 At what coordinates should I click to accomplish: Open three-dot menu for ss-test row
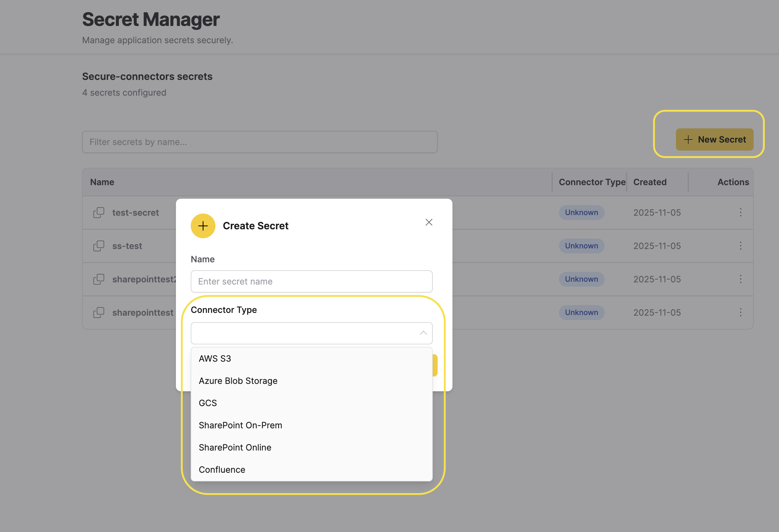click(x=740, y=246)
